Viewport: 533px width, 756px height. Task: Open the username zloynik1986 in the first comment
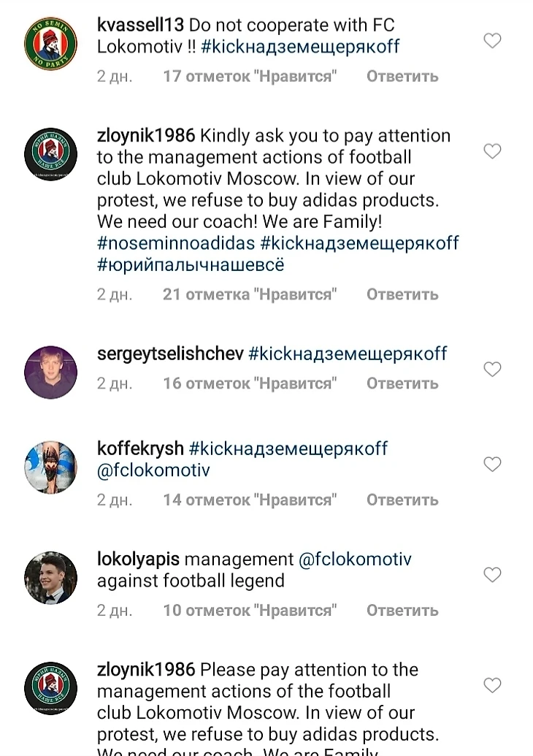pyautogui.click(x=146, y=135)
